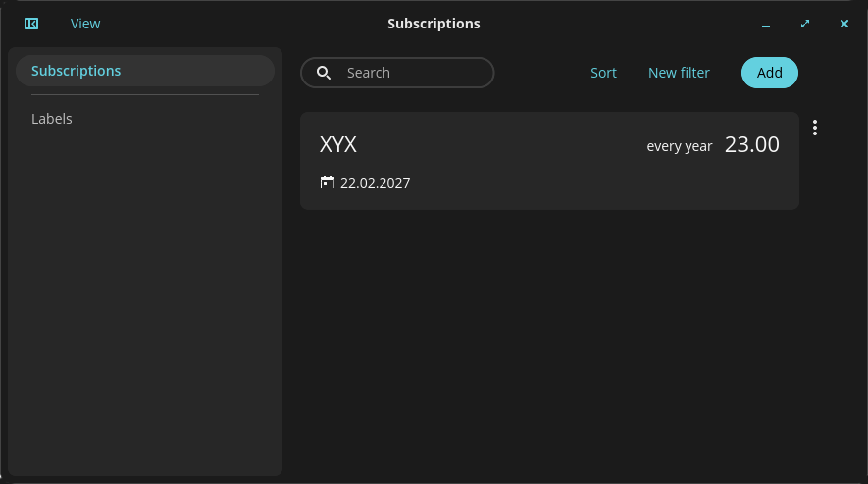Open the View menu
868x484 pixels.
[x=85, y=24]
